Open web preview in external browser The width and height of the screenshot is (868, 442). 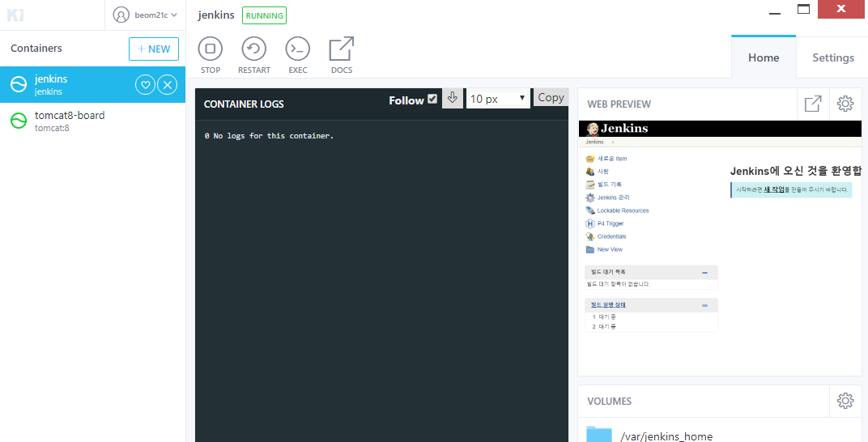pos(813,104)
